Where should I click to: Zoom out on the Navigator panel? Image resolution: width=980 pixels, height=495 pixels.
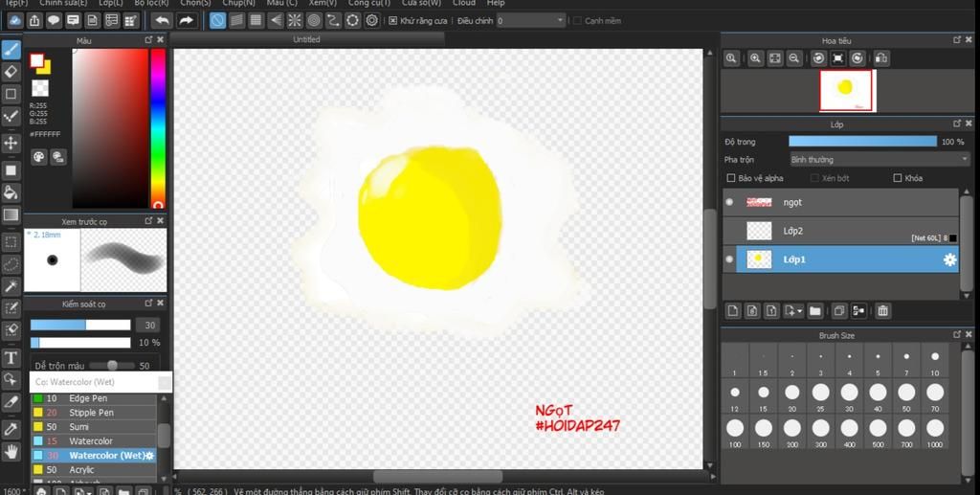click(x=793, y=58)
